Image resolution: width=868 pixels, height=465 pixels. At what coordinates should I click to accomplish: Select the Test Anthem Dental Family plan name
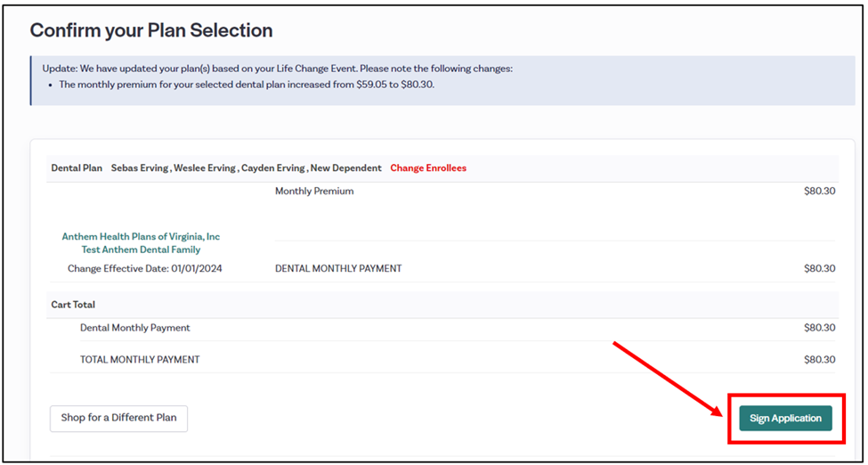coord(141,250)
